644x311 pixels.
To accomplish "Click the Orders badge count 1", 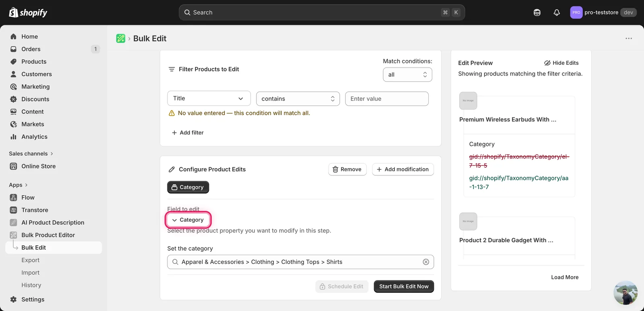I will (95, 49).
